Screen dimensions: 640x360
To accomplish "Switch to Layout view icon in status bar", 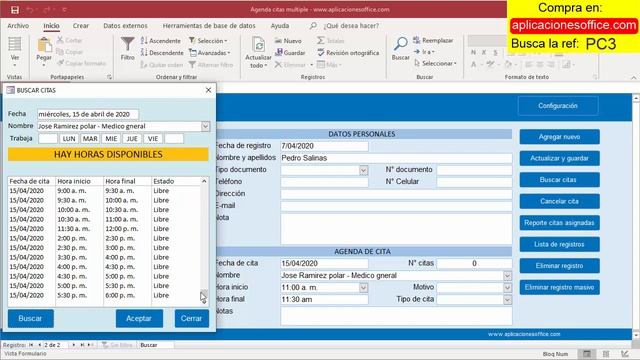I will point(606,354).
